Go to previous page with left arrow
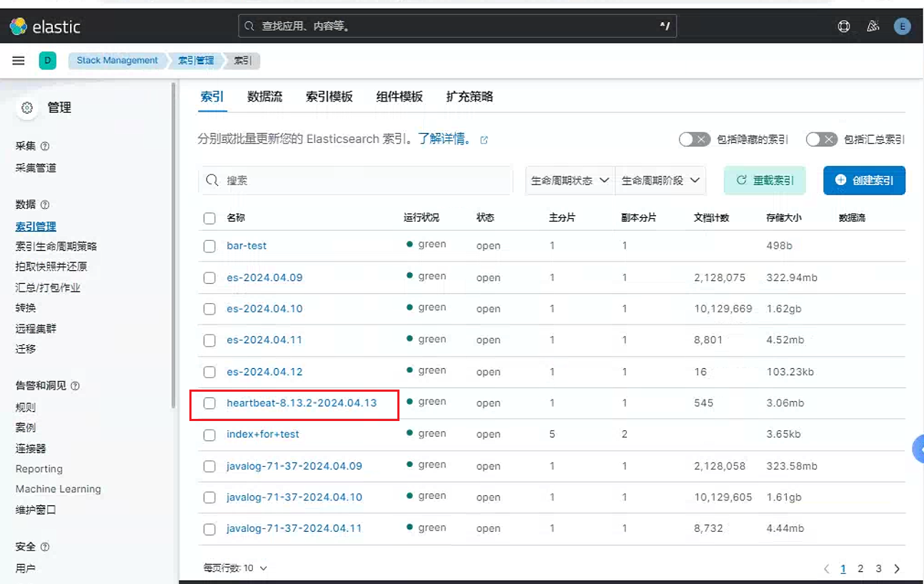 tap(826, 569)
